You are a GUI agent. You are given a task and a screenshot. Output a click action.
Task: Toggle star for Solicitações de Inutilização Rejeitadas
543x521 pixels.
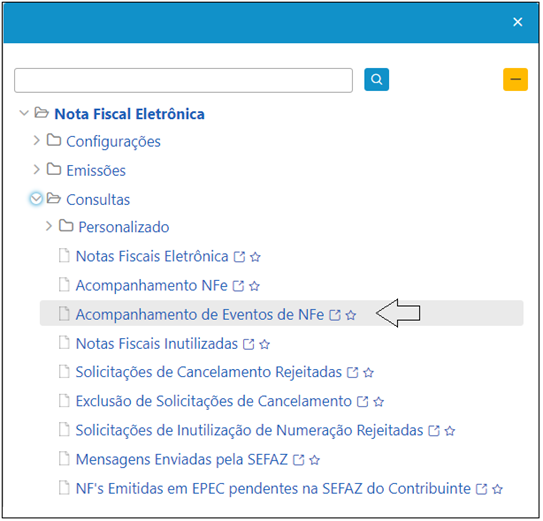point(450,431)
